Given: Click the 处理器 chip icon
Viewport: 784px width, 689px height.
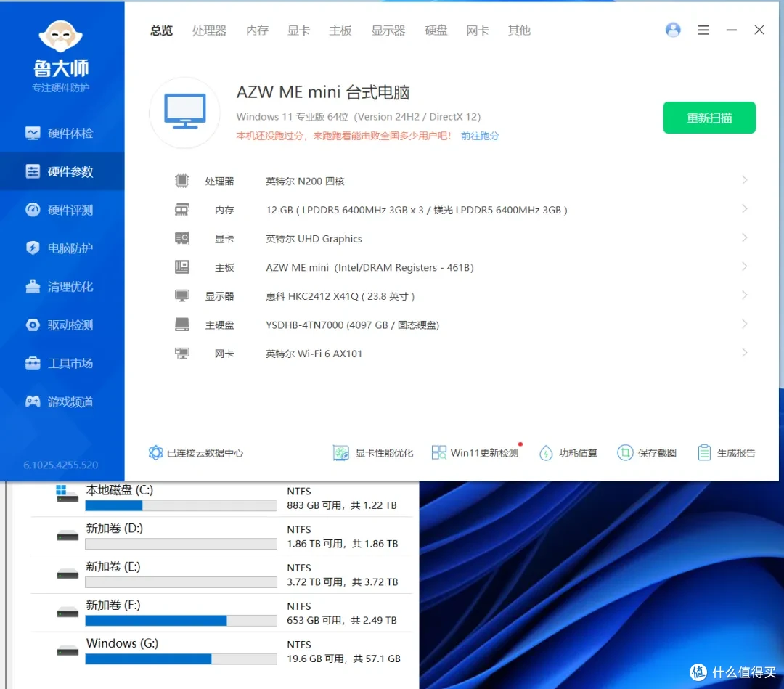Looking at the screenshot, I should (x=182, y=181).
